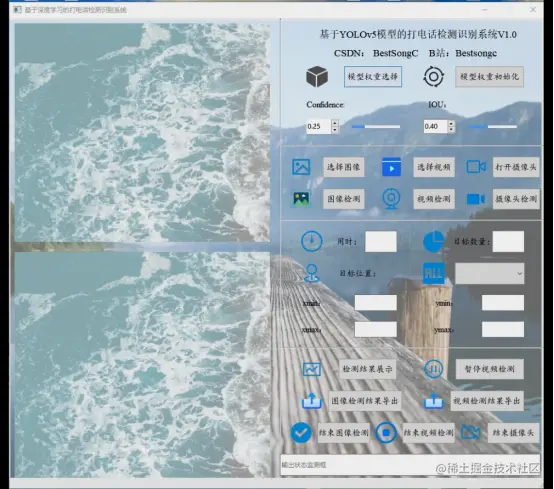Click the clock icon beside 用时

(312, 241)
